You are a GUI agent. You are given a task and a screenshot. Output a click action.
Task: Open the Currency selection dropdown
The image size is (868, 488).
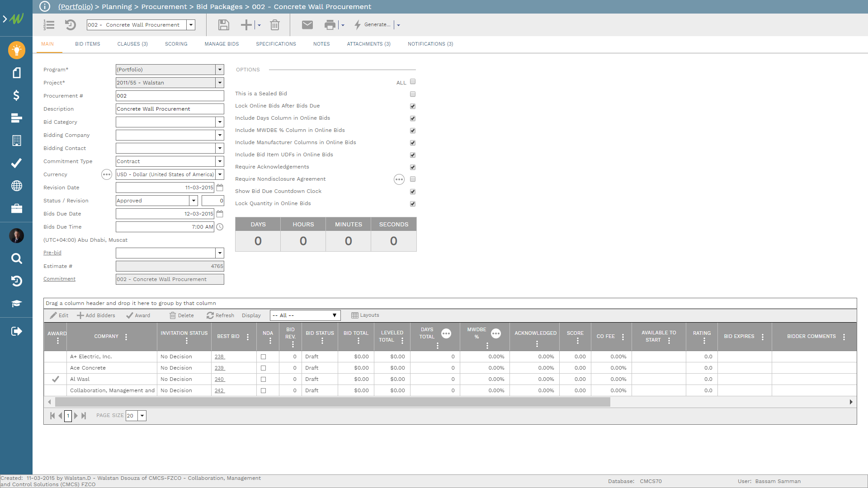point(220,174)
